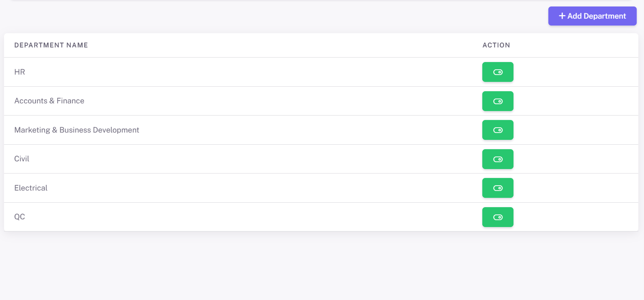Select the QC department name
The width and height of the screenshot is (644, 300).
click(20, 217)
